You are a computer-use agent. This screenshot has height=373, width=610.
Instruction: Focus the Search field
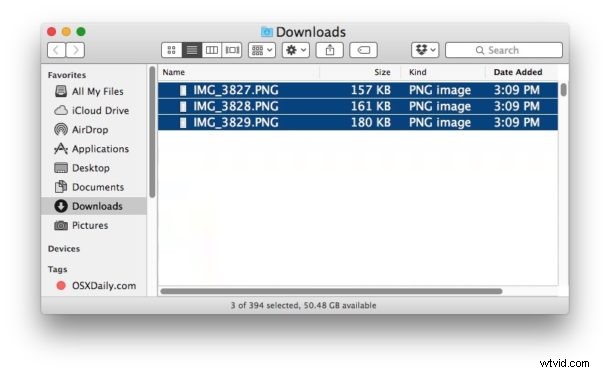click(x=504, y=50)
